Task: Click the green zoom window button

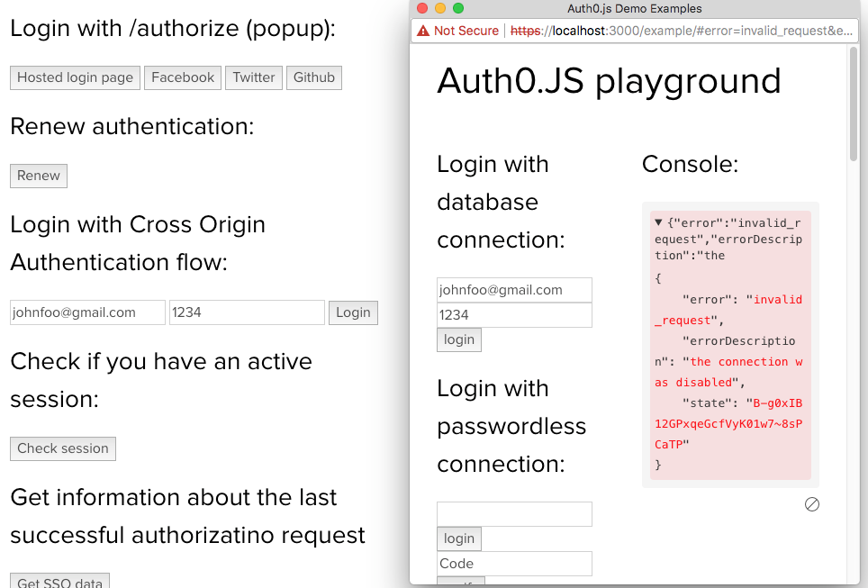Action: click(457, 8)
